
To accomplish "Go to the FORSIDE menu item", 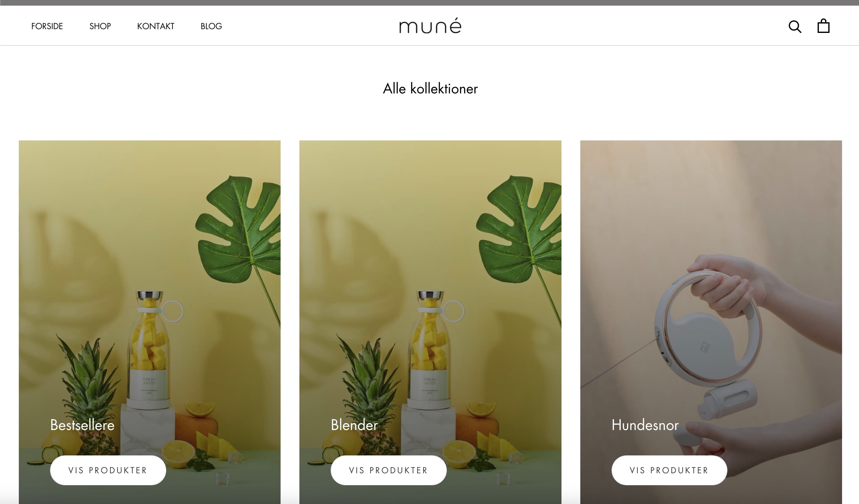I will [x=47, y=26].
